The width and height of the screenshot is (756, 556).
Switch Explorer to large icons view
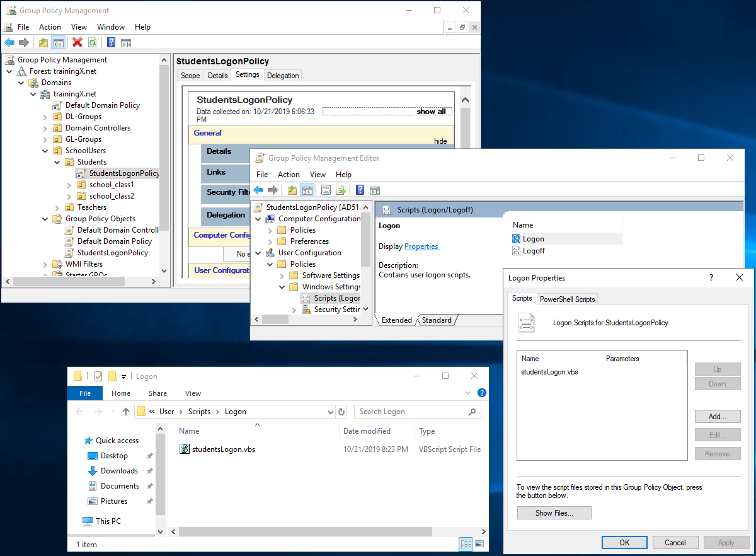click(479, 543)
